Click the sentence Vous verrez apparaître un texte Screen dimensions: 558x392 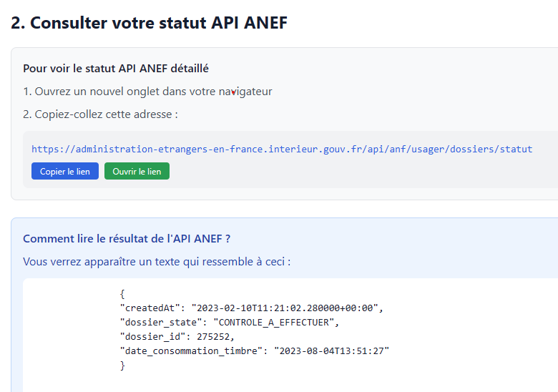tap(157, 261)
